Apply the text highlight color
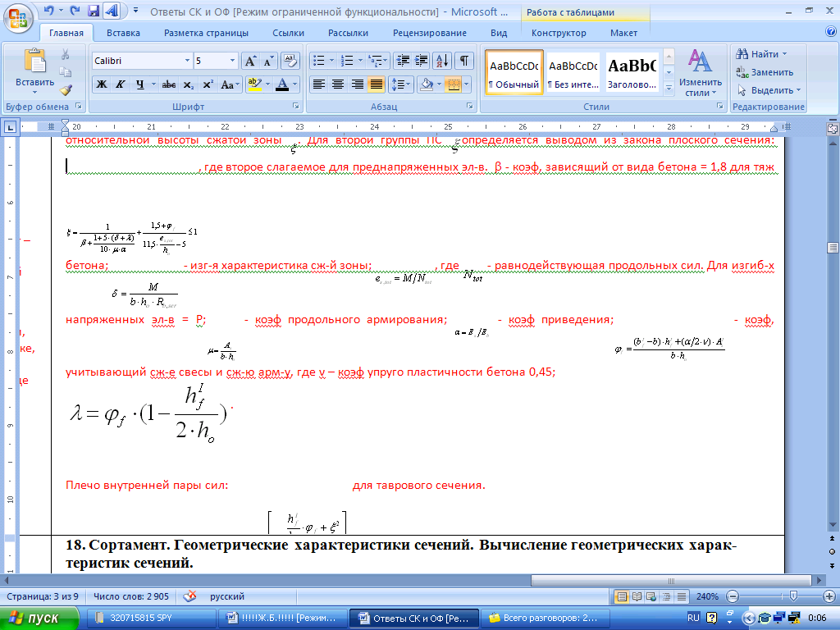The height and width of the screenshot is (630, 840). point(254,84)
